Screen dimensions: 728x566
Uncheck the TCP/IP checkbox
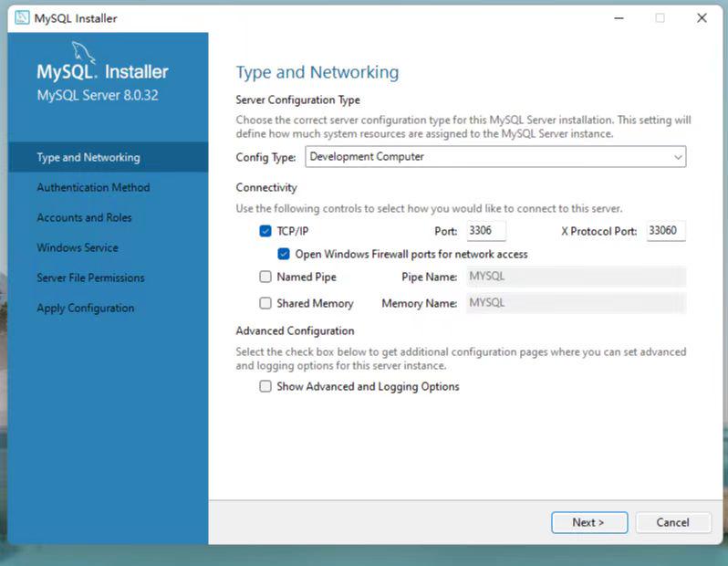265,231
